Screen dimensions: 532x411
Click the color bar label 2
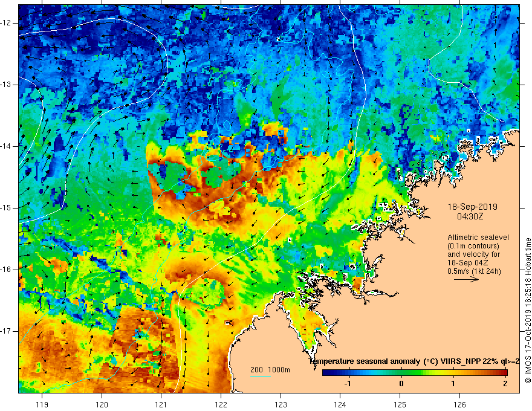pyautogui.click(x=505, y=384)
